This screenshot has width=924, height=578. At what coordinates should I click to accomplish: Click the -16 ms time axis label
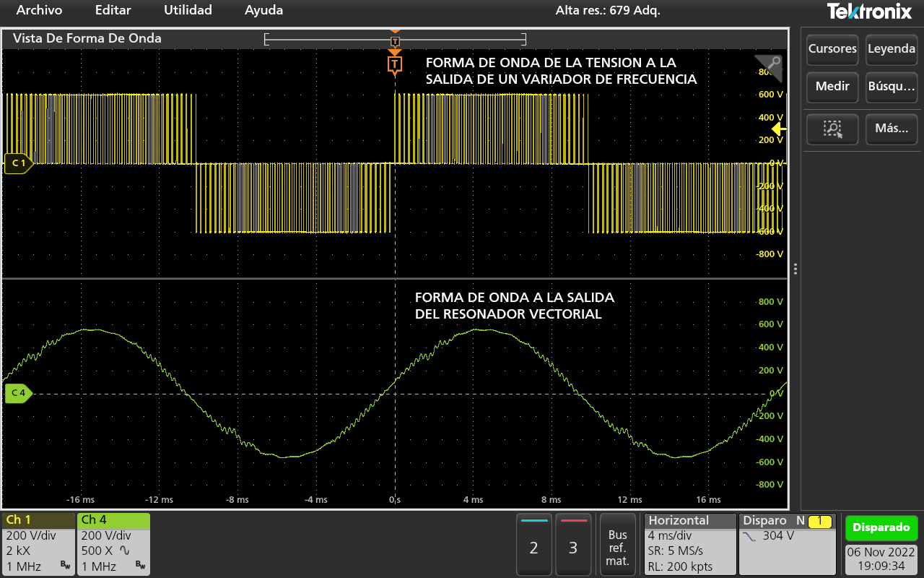[80, 500]
